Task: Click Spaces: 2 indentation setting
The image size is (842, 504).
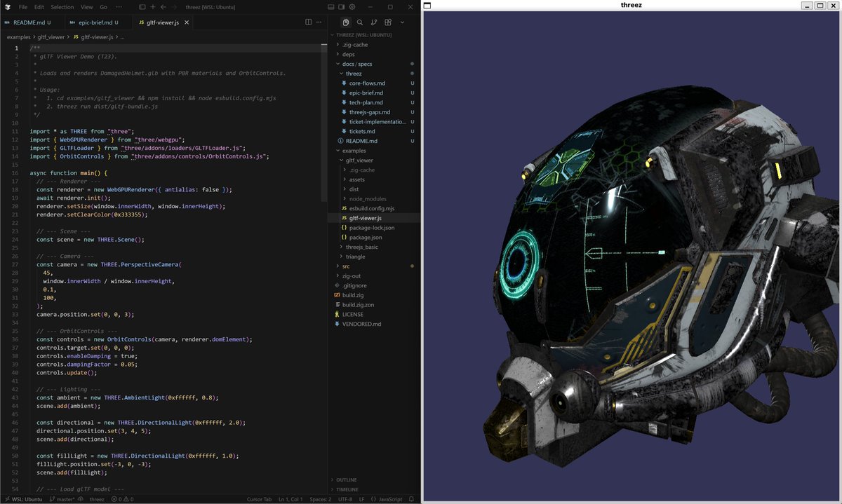Action: [x=321, y=499]
